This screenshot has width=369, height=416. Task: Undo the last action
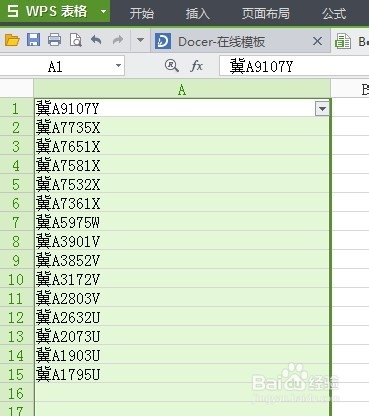click(96, 40)
